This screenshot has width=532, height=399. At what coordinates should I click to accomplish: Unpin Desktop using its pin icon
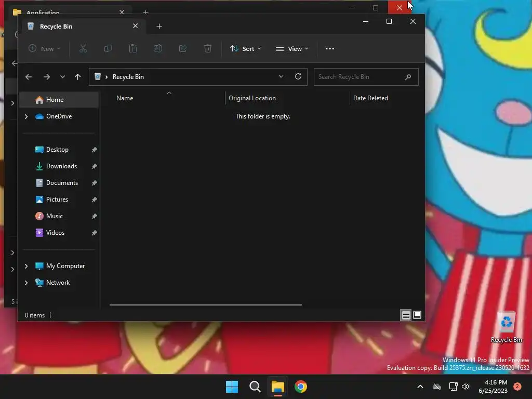coord(95,150)
